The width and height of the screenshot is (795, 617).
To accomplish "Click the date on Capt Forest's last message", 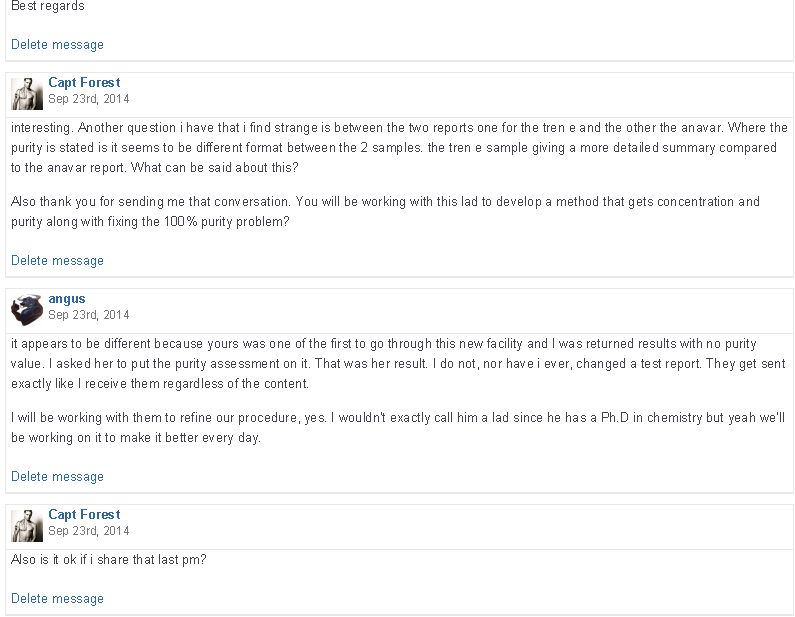I will click(89, 531).
